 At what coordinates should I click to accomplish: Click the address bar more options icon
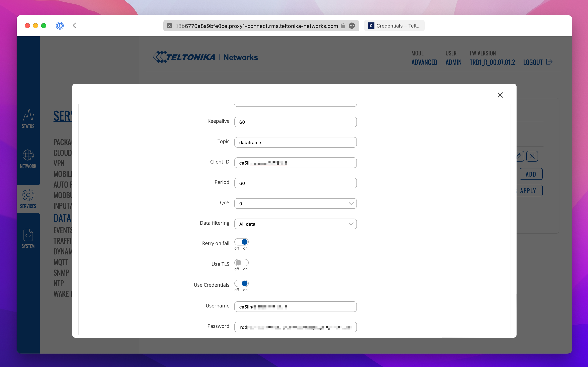352,26
